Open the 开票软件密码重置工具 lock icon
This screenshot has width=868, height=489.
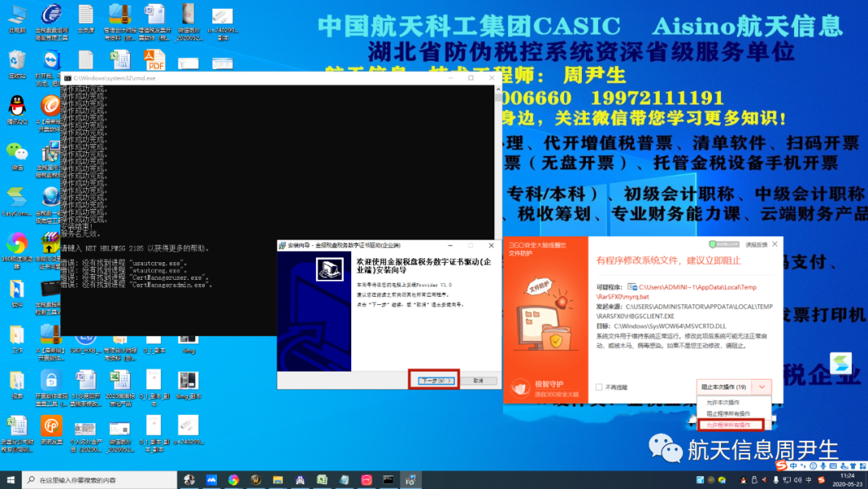pos(51,386)
